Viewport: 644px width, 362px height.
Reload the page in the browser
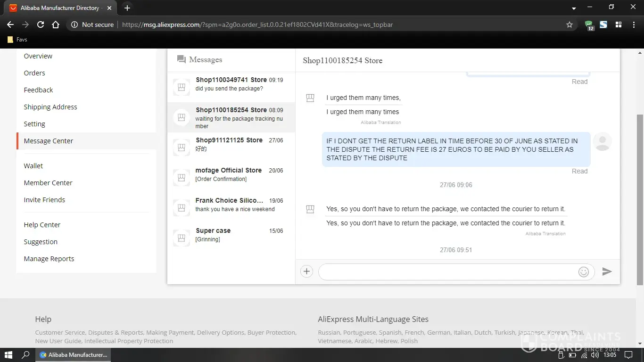(x=41, y=25)
